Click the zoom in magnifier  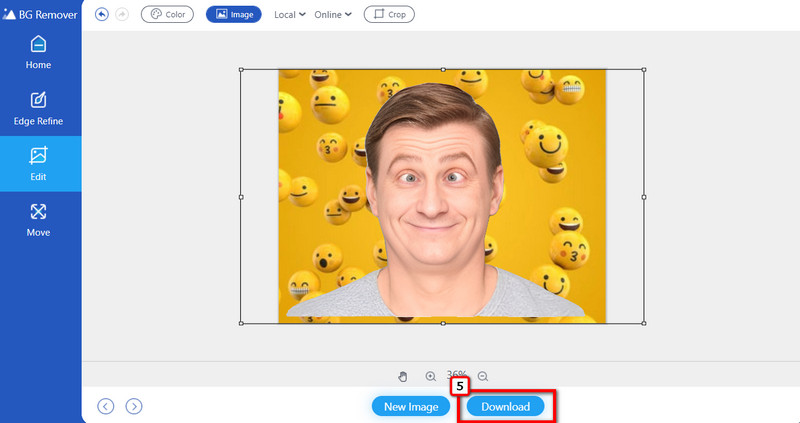tap(431, 377)
